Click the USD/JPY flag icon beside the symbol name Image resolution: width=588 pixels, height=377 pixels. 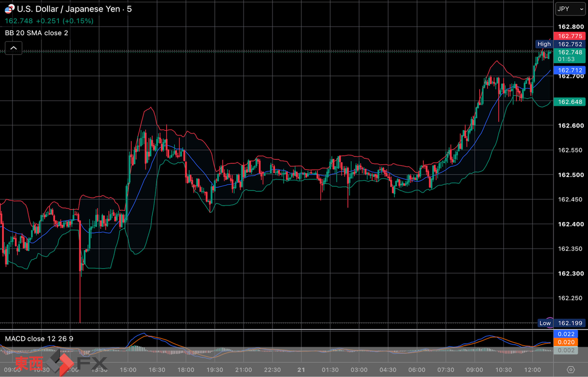click(9, 9)
